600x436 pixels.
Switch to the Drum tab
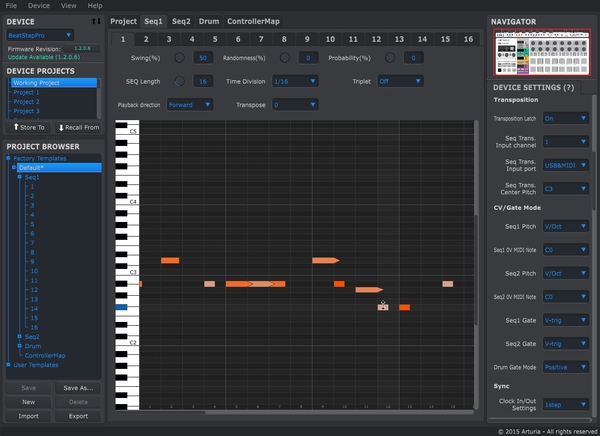click(209, 21)
